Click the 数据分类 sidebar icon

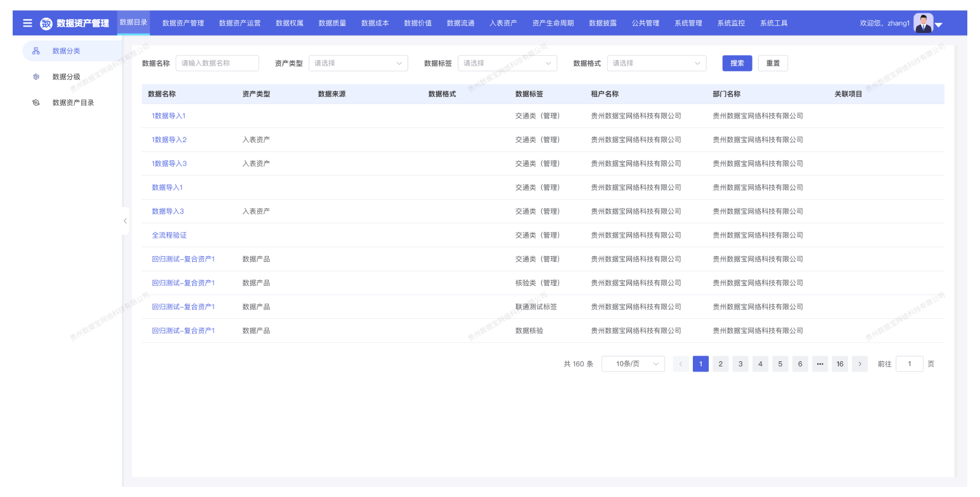click(36, 51)
